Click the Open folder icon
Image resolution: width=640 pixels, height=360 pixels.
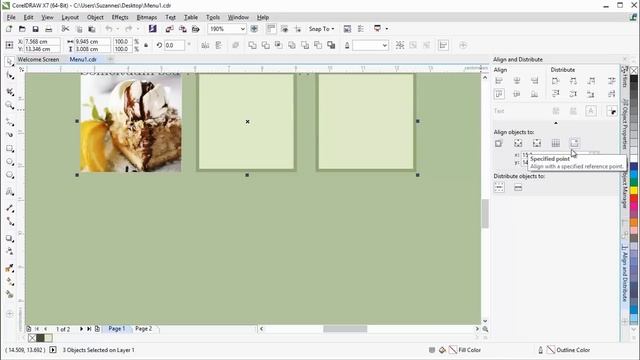coord(22,29)
